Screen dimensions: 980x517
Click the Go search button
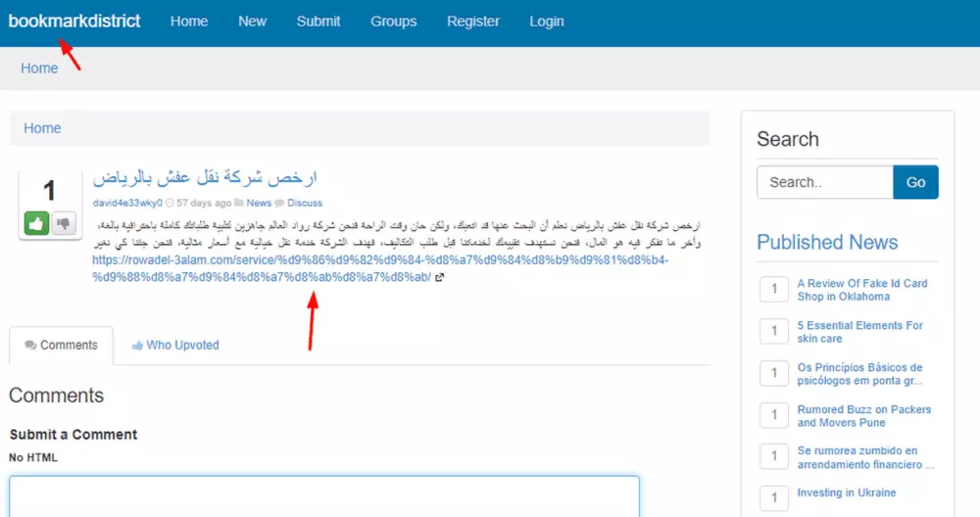915,182
